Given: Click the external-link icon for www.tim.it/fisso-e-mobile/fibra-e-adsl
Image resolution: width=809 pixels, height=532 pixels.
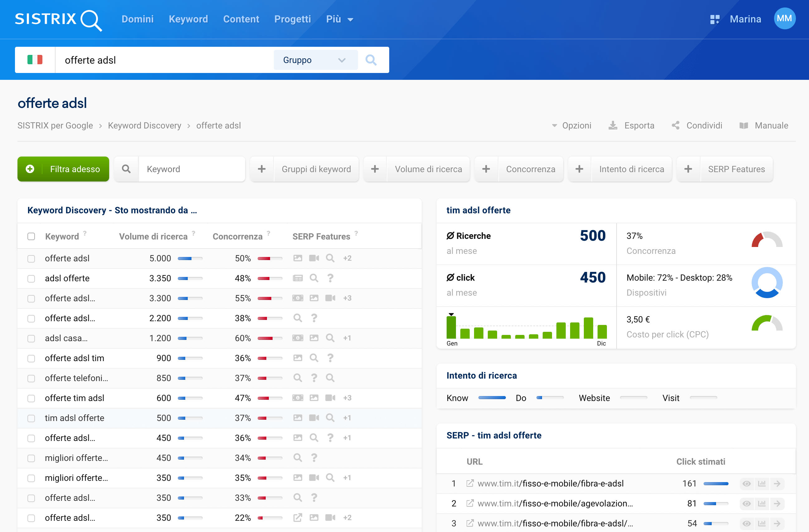Looking at the screenshot, I should point(470,483).
